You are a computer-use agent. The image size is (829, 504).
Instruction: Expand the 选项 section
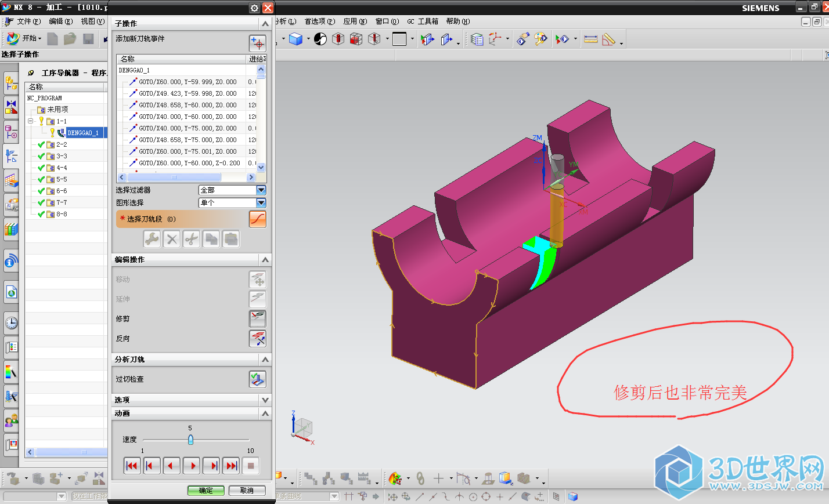click(x=265, y=400)
